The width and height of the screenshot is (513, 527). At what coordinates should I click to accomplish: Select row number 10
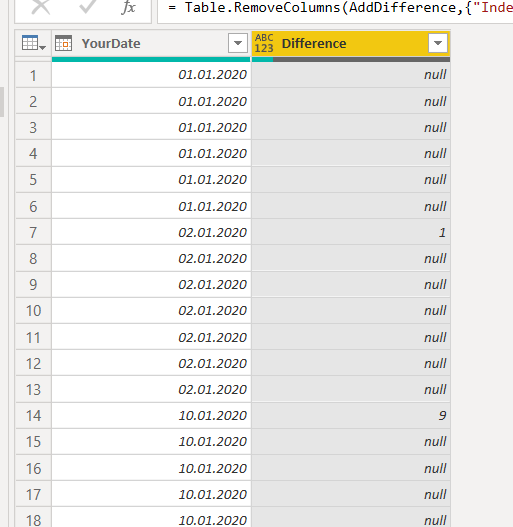point(33,311)
